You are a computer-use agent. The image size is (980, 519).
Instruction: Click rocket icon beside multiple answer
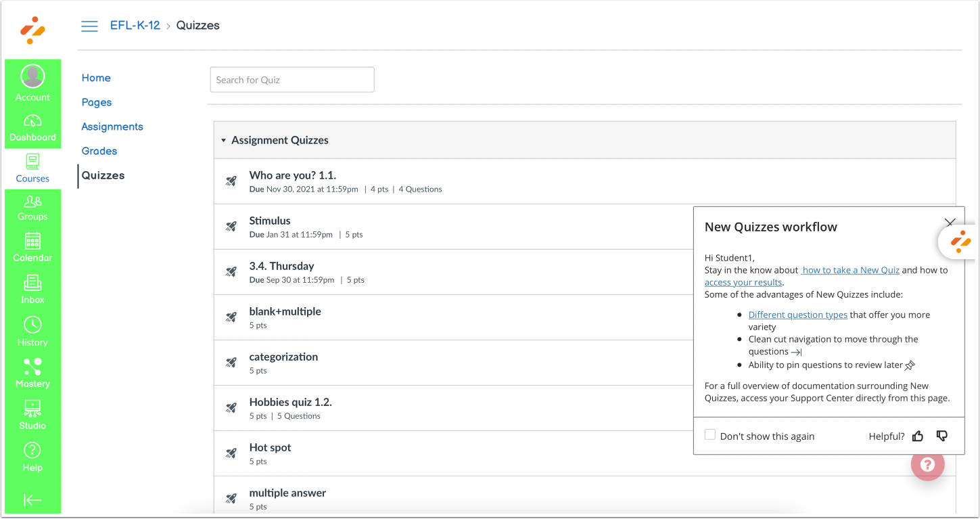[x=231, y=498]
